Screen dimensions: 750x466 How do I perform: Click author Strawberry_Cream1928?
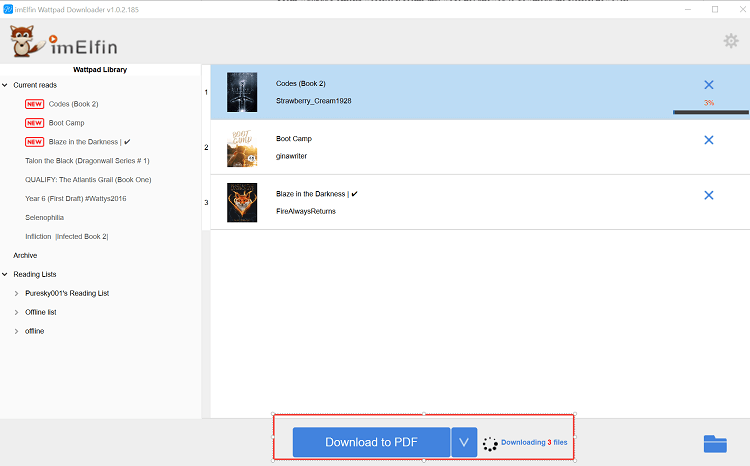tap(313, 101)
